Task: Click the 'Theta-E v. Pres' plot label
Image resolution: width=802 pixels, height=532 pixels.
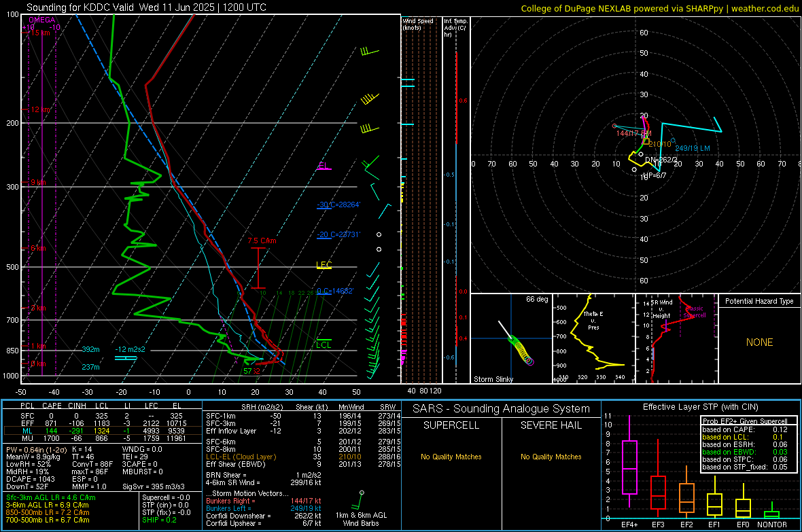Action: click(593, 320)
